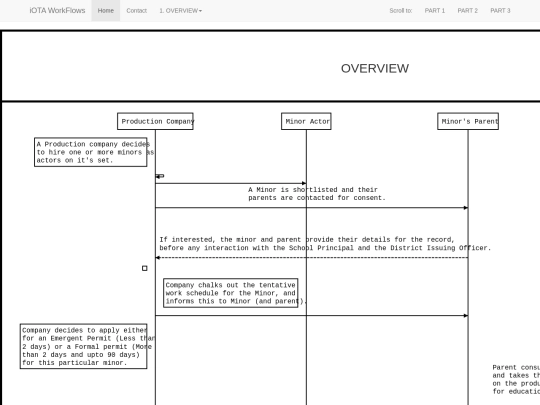The width and height of the screenshot is (540, 405).
Task: Select the Home menu item
Action: [x=106, y=11]
